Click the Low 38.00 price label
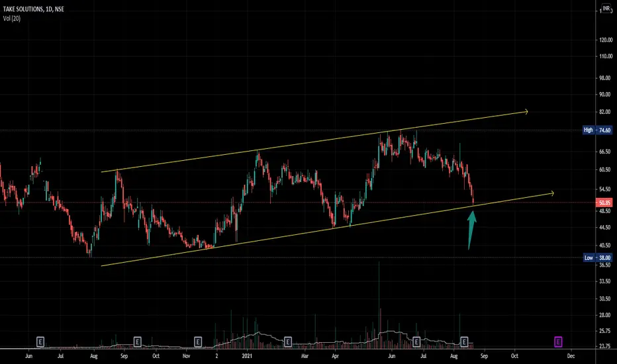This screenshot has width=617, height=364. (x=597, y=257)
